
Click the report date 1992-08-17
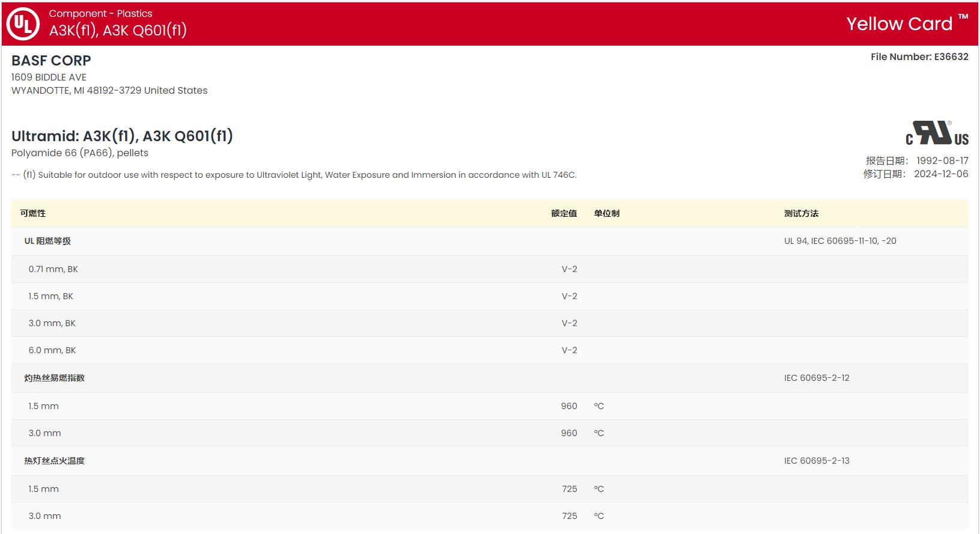[x=942, y=160]
